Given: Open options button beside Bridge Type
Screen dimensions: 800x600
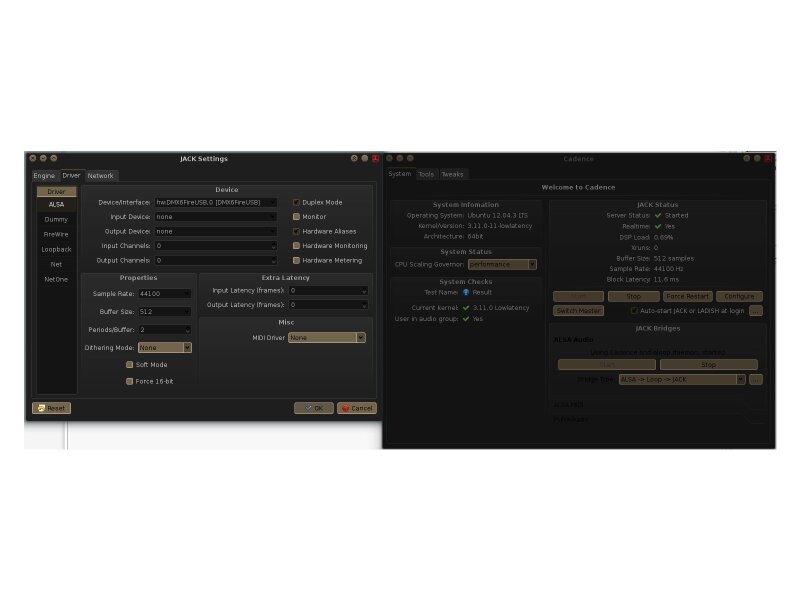Looking at the screenshot, I should tap(756, 380).
